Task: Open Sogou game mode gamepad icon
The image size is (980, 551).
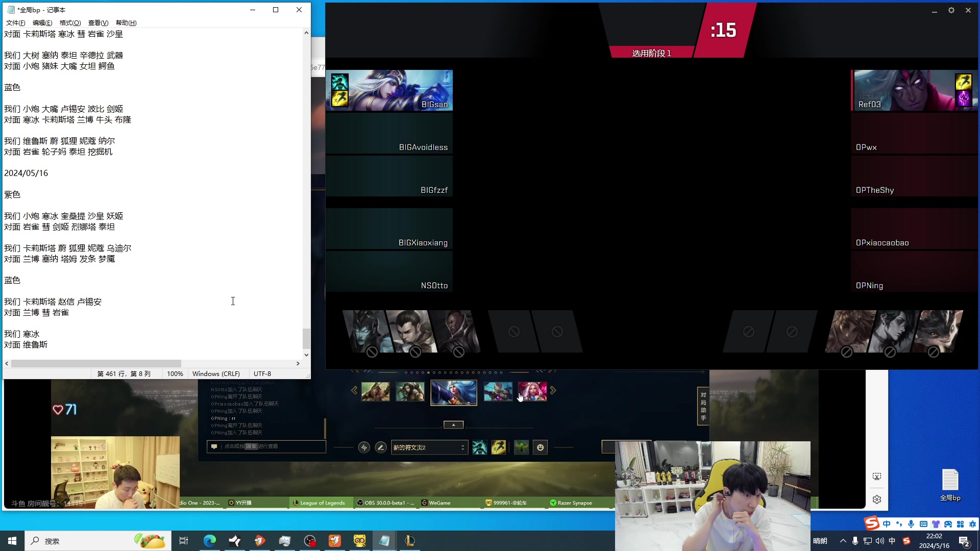Action: [x=948, y=524]
